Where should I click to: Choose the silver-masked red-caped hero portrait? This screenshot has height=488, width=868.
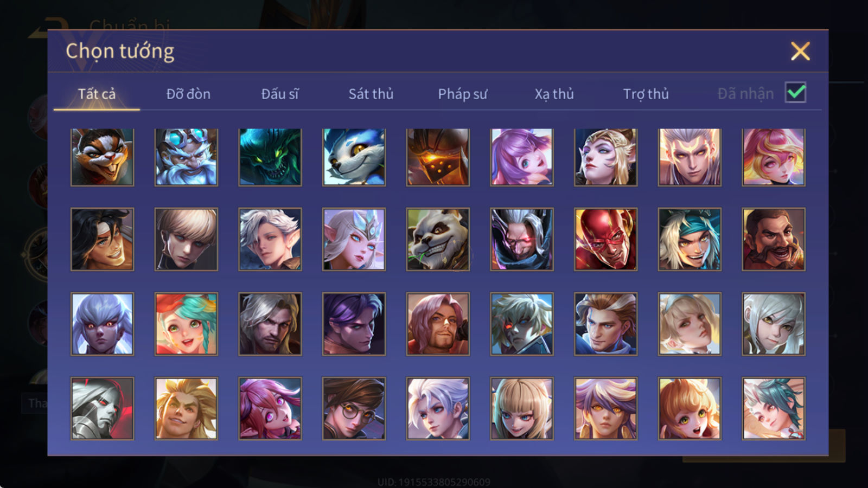(x=102, y=408)
